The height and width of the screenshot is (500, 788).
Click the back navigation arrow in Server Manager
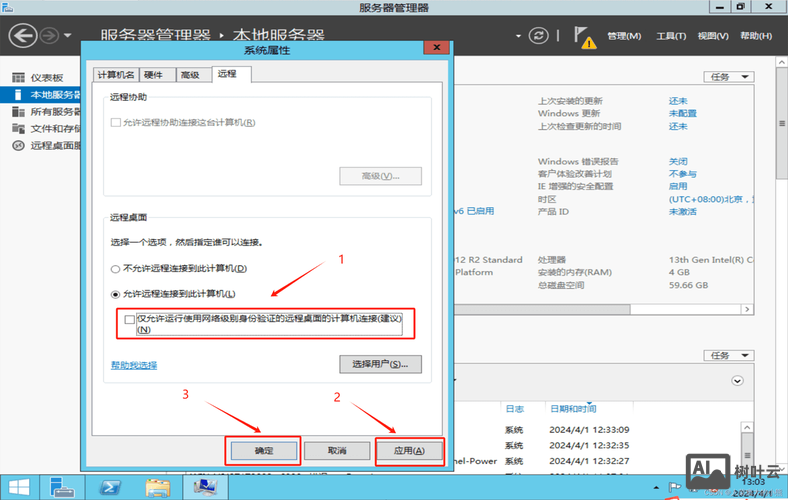pos(23,36)
